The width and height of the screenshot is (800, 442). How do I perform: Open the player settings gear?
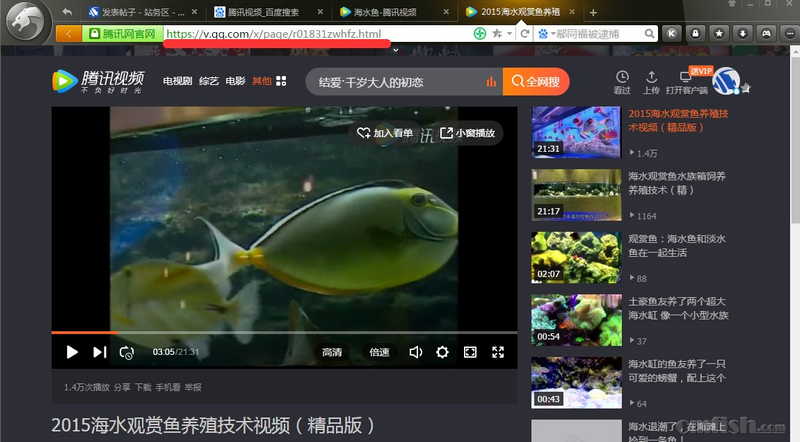pyautogui.click(x=442, y=352)
